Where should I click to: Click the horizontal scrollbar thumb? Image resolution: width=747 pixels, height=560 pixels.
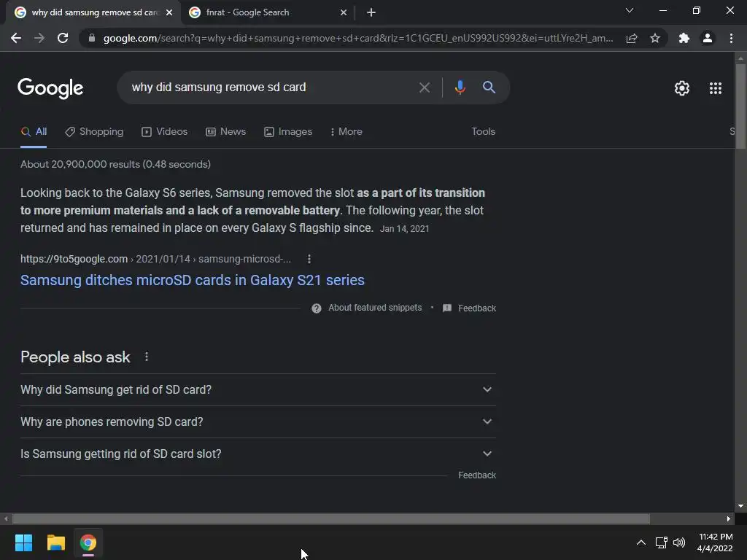[330, 518]
